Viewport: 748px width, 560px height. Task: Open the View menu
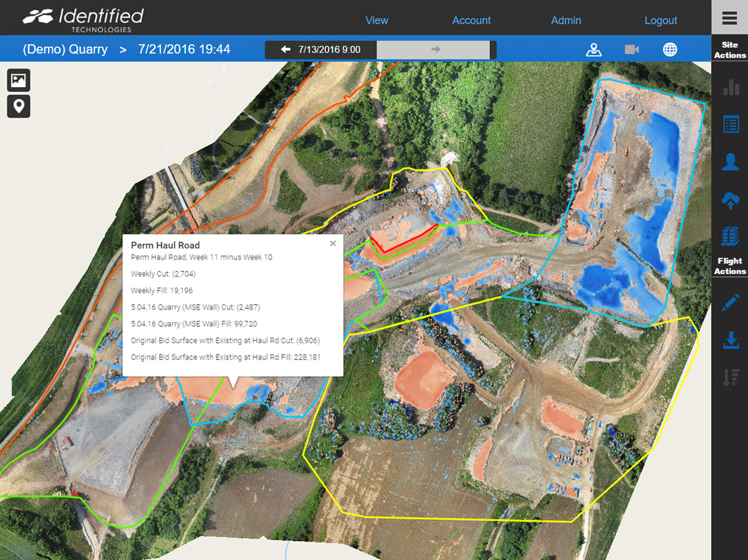click(x=376, y=21)
